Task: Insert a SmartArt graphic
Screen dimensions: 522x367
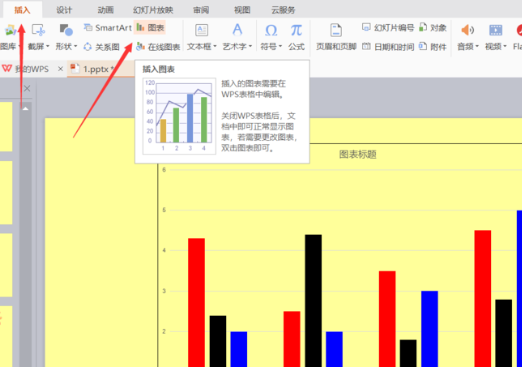Action: [x=108, y=28]
